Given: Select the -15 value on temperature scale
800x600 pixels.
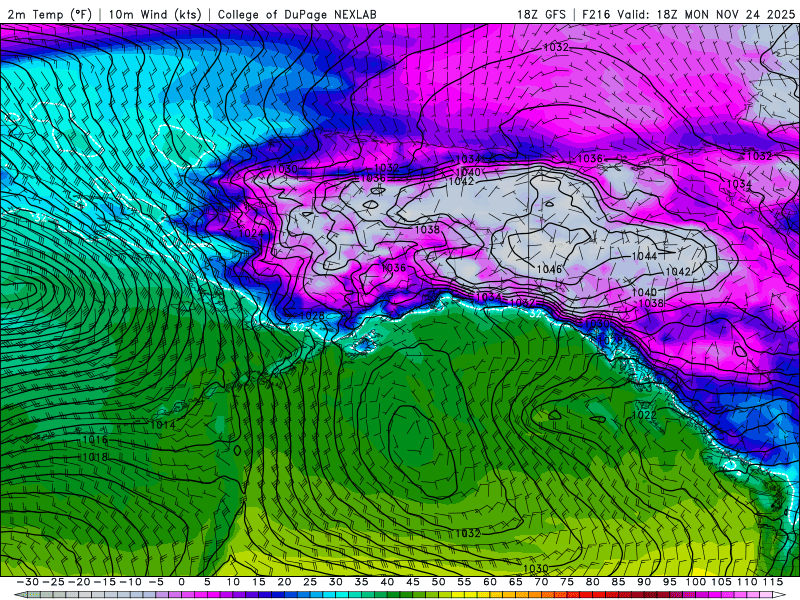Looking at the screenshot, I should [105, 582].
